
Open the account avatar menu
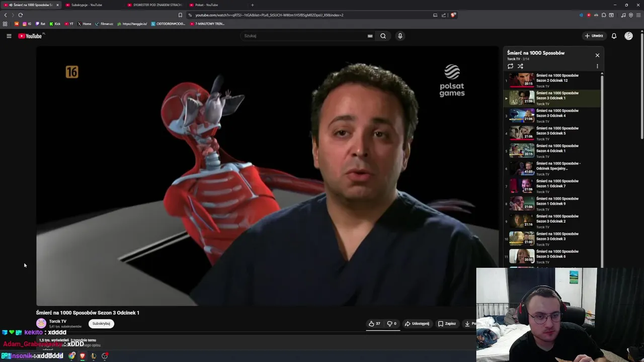[x=628, y=36]
